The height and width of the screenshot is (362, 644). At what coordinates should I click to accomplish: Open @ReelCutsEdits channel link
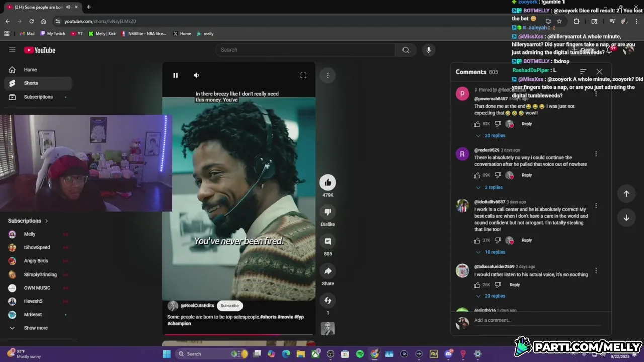point(197,306)
